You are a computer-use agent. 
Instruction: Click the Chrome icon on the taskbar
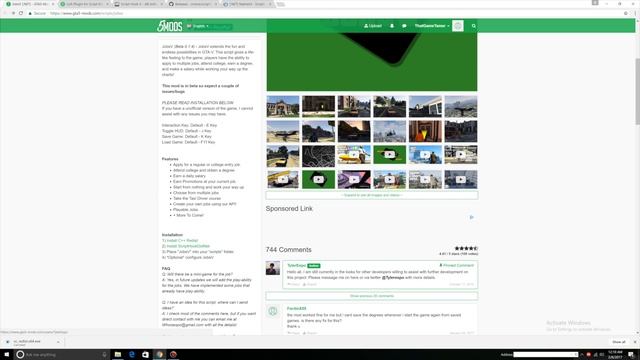tap(160, 354)
